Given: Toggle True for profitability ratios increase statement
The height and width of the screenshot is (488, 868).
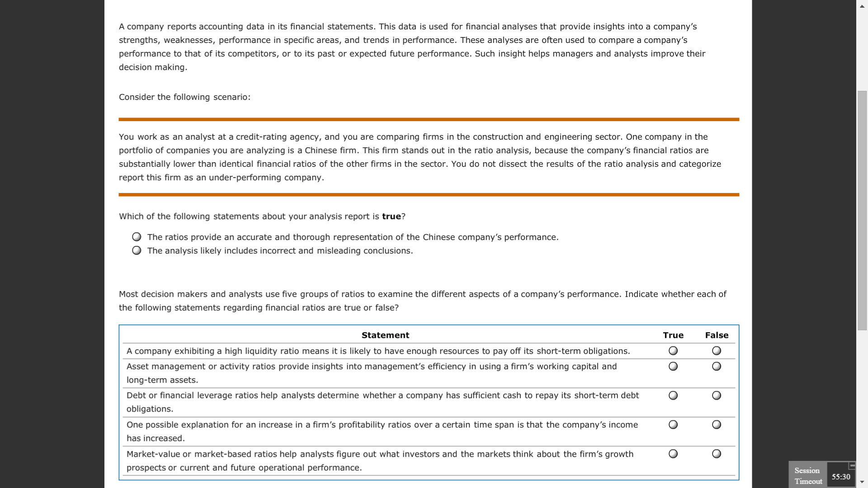Looking at the screenshot, I should 672,424.
